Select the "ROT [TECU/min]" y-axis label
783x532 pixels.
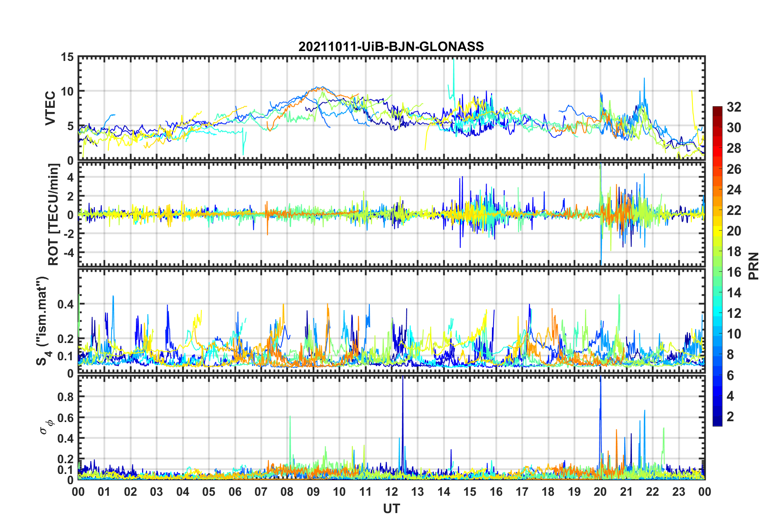(54, 215)
